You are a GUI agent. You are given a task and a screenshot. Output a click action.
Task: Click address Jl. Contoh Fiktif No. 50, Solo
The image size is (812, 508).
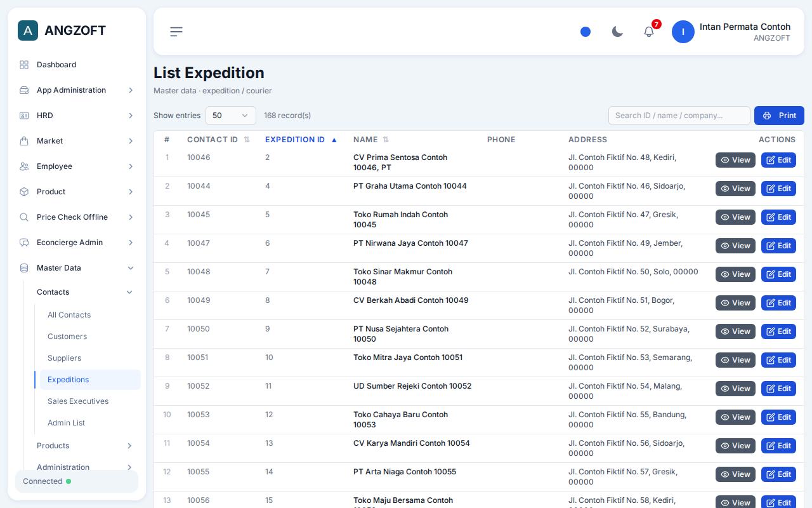(x=633, y=272)
